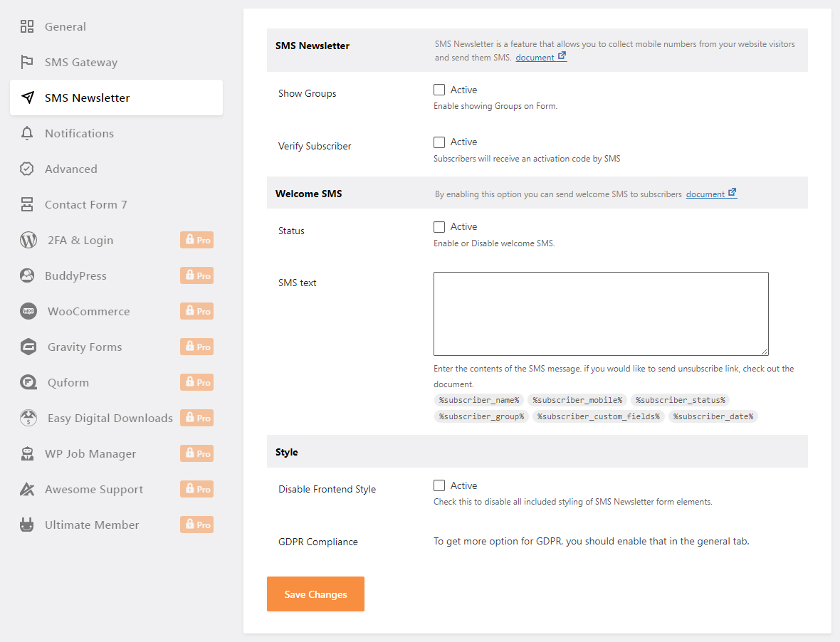Click the Notifications bell icon
The height and width of the screenshot is (642, 840).
click(x=27, y=134)
